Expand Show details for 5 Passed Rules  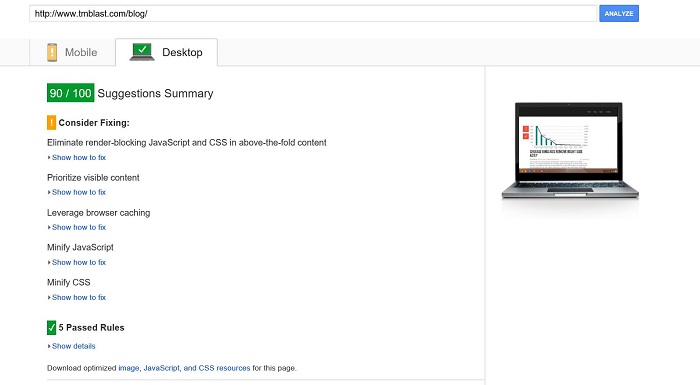point(73,346)
